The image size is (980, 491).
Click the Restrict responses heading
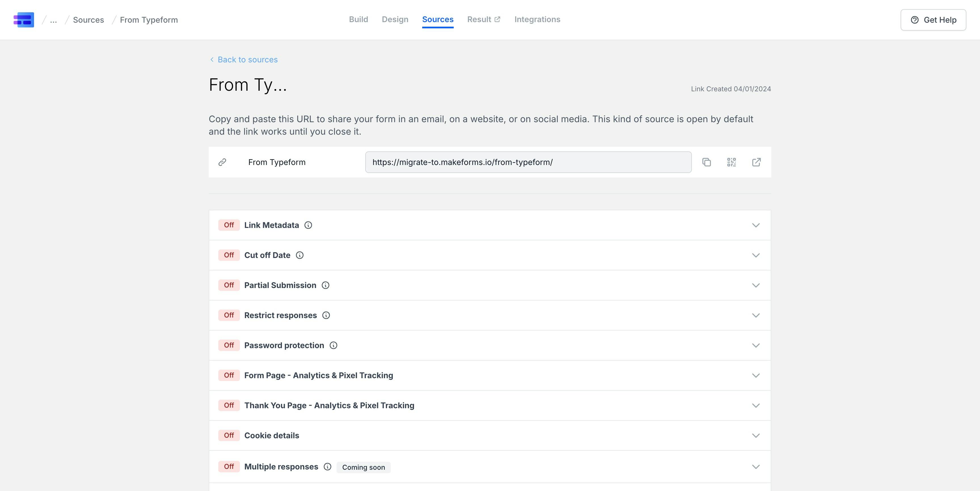pyautogui.click(x=280, y=315)
